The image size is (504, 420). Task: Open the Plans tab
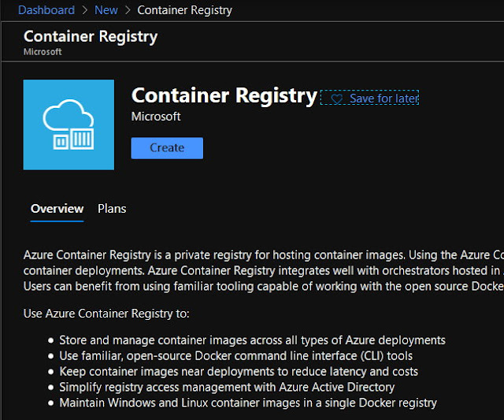coord(112,209)
